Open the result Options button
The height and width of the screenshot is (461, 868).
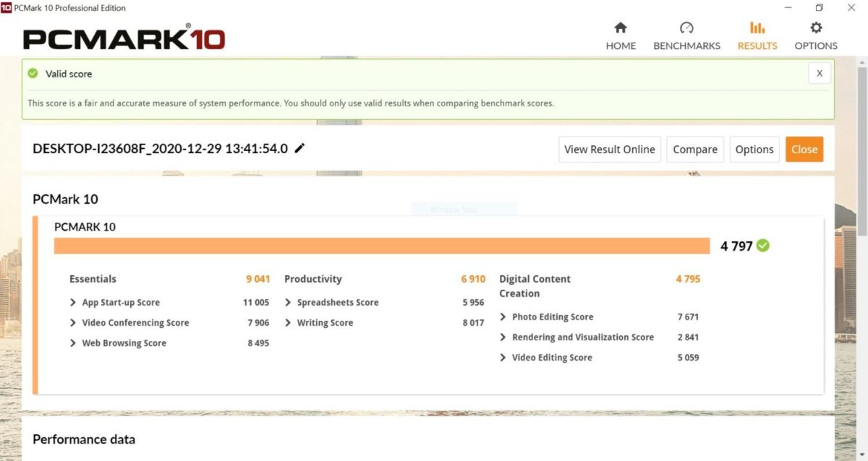click(754, 150)
